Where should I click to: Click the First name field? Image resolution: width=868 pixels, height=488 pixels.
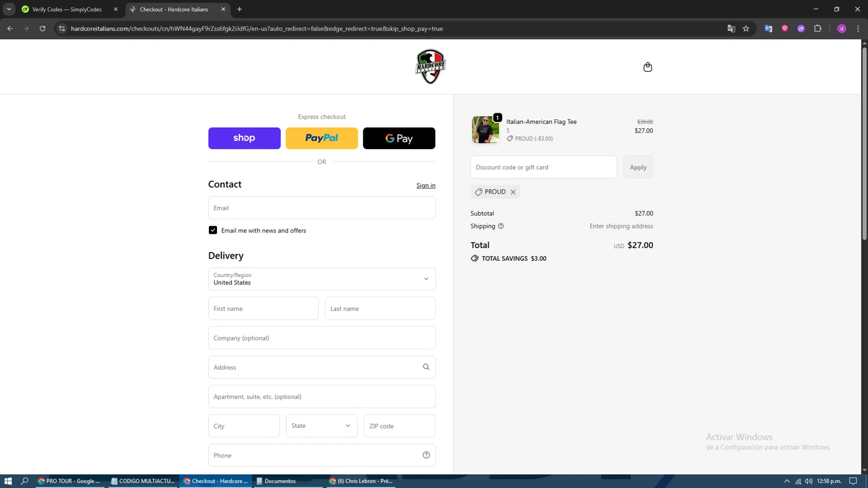coord(263,308)
